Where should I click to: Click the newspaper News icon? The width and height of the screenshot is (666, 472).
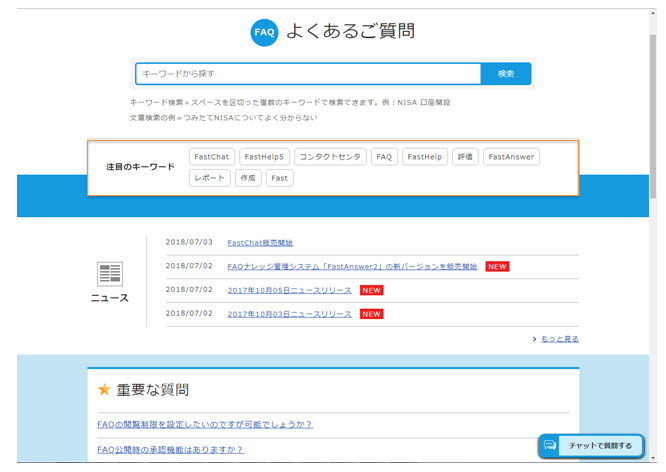pos(110,273)
